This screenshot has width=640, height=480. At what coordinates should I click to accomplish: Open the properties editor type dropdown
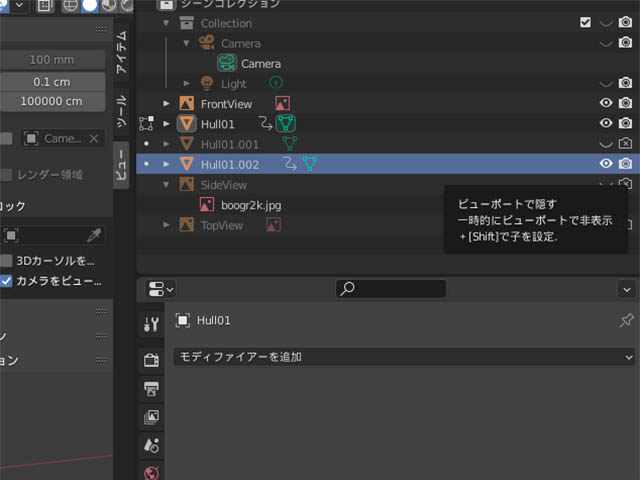[161, 289]
